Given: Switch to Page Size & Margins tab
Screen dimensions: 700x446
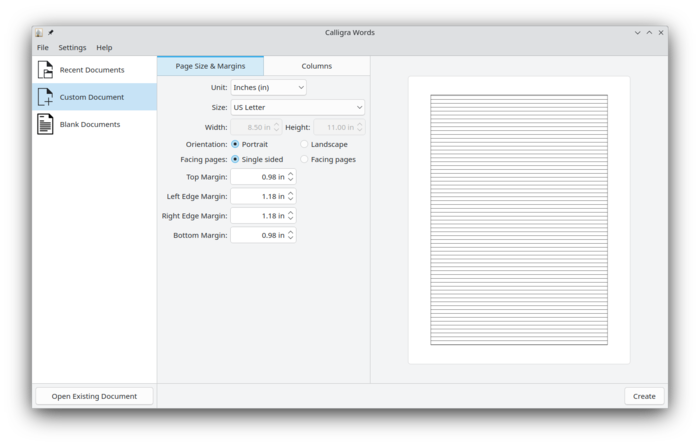Looking at the screenshot, I should (x=210, y=66).
